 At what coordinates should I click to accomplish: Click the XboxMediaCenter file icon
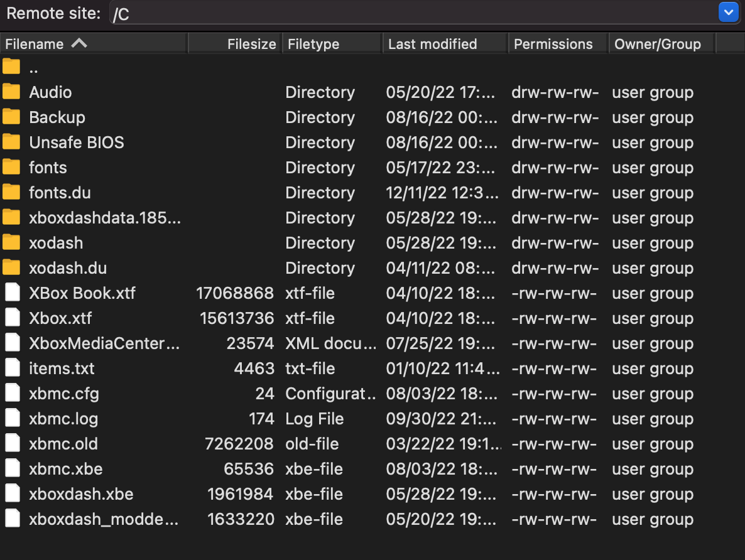13,343
